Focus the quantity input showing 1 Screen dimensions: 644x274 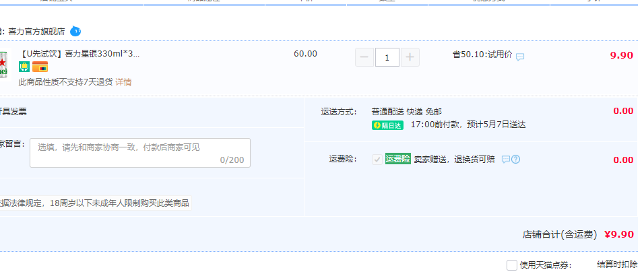point(387,57)
